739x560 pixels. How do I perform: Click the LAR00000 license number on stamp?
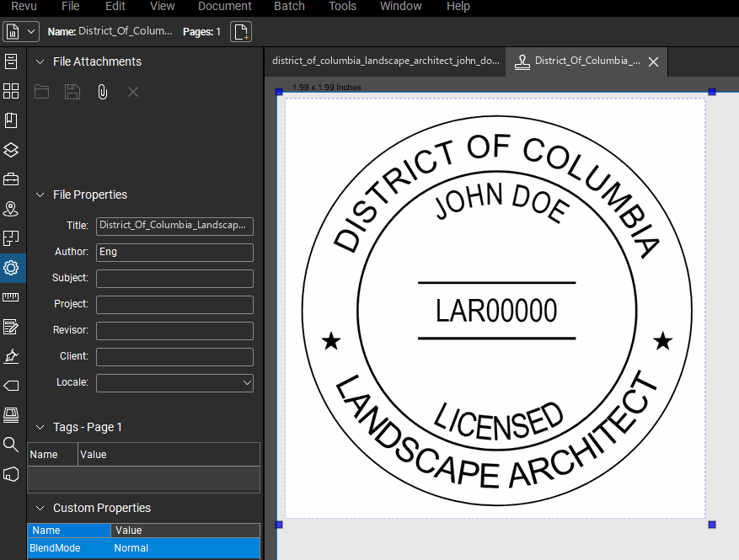pos(496,311)
